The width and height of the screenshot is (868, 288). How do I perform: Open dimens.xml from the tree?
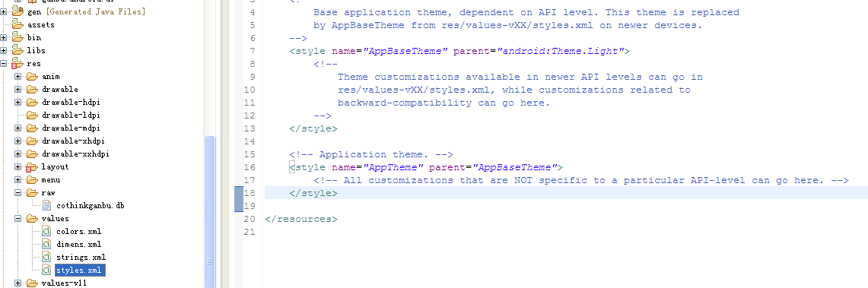click(78, 245)
